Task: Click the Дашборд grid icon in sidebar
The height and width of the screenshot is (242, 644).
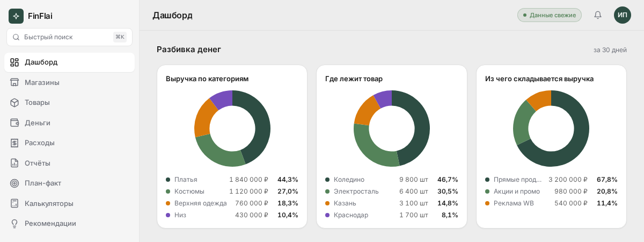Action: [x=14, y=62]
